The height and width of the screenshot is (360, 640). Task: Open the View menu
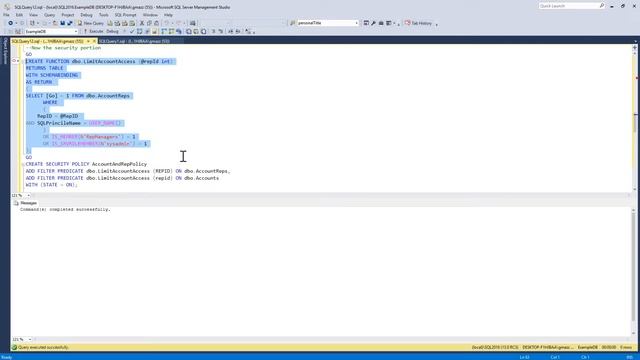coord(33,15)
